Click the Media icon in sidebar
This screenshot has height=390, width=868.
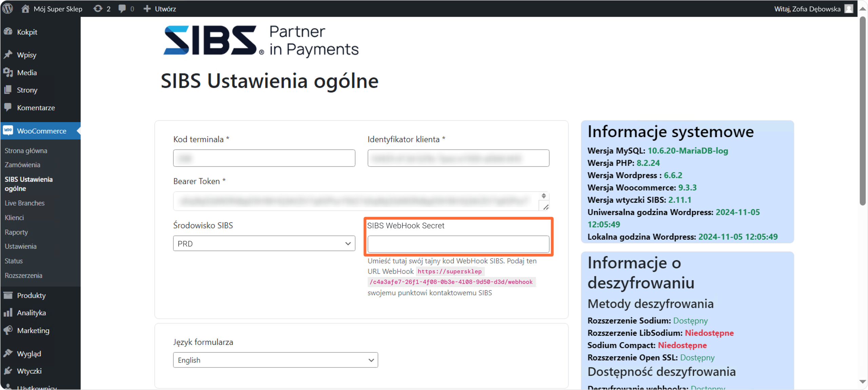(x=8, y=72)
